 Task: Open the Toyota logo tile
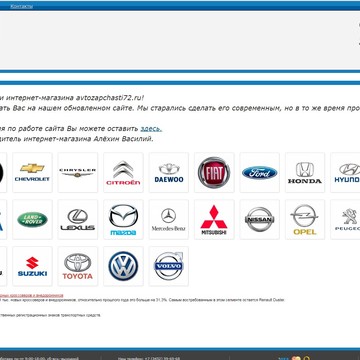pos(78,266)
